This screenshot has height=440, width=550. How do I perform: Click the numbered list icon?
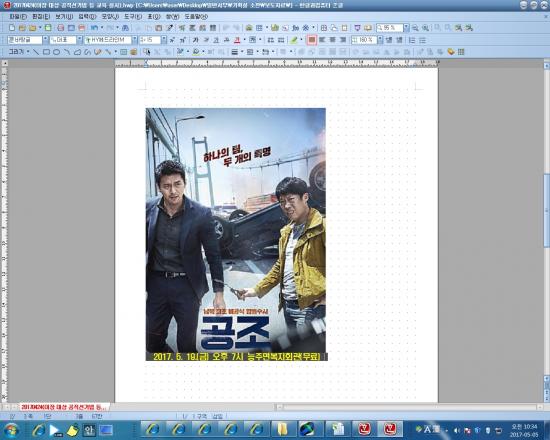412,40
